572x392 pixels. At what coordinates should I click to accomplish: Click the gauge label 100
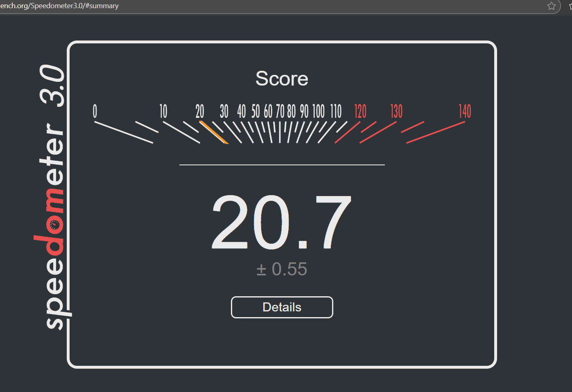pyautogui.click(x=319, y=111)
